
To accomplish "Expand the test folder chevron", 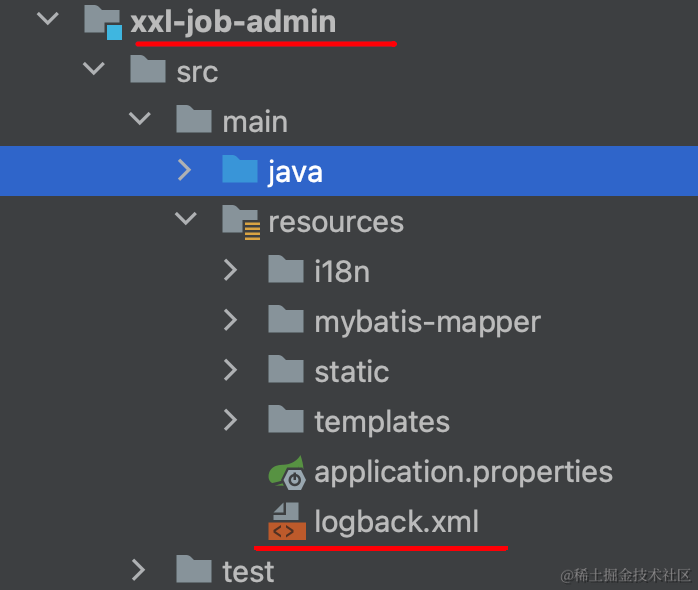I will [x=138, y=570].
